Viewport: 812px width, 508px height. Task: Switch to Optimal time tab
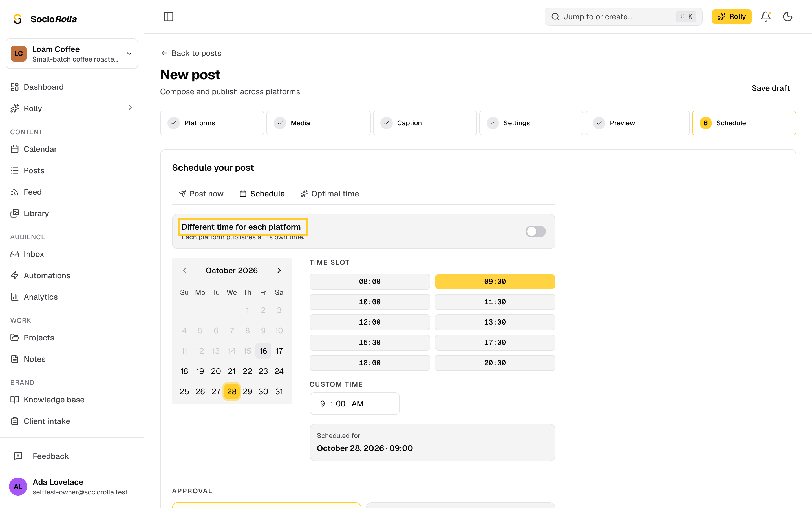click(x=330, y=194)
